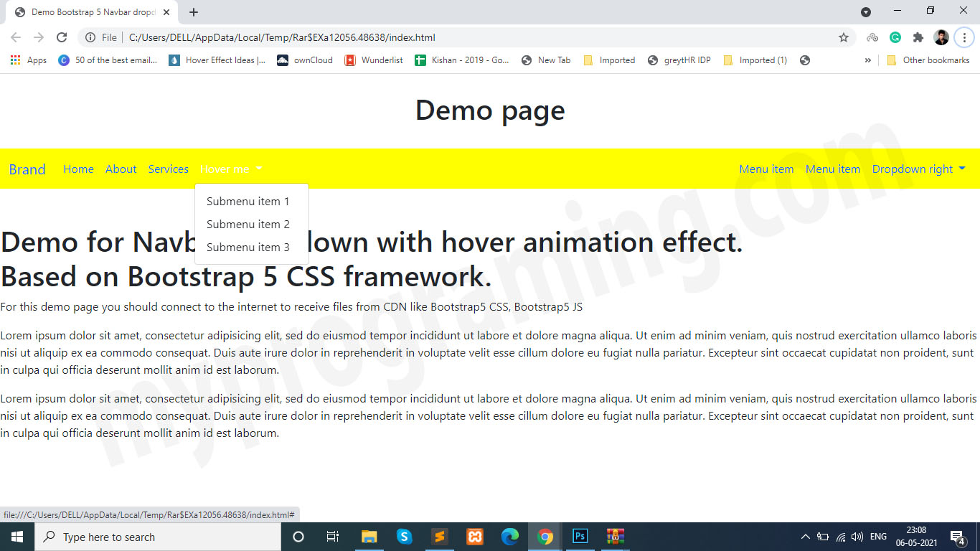Refresh the current page

tap(62, 37)
